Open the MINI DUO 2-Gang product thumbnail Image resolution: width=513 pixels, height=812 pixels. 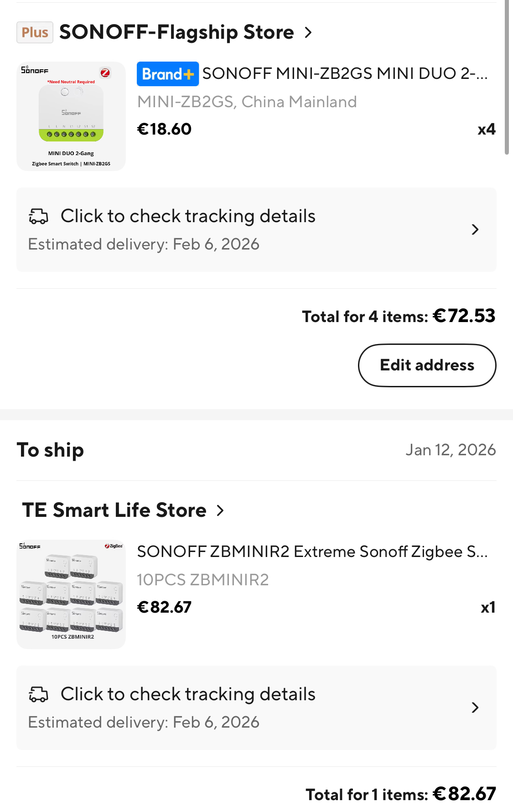pyautogui.click(x=71, y=116)
